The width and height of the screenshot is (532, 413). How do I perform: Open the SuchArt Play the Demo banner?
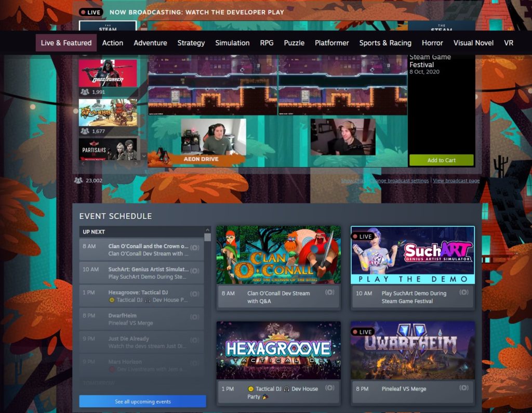(413, 255)
